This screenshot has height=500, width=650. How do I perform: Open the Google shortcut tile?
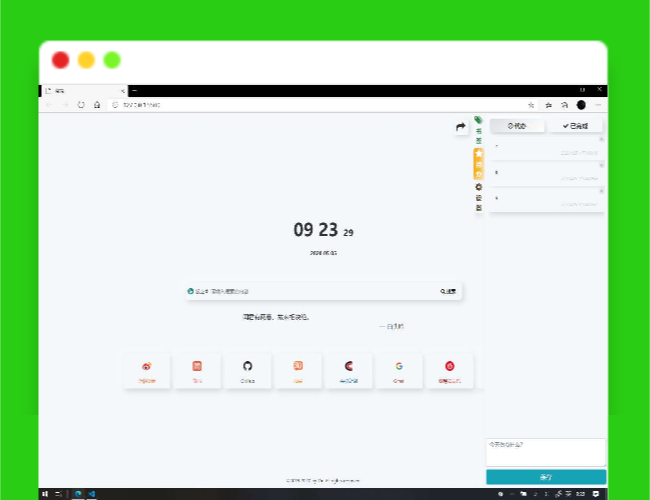coord(398,370)
